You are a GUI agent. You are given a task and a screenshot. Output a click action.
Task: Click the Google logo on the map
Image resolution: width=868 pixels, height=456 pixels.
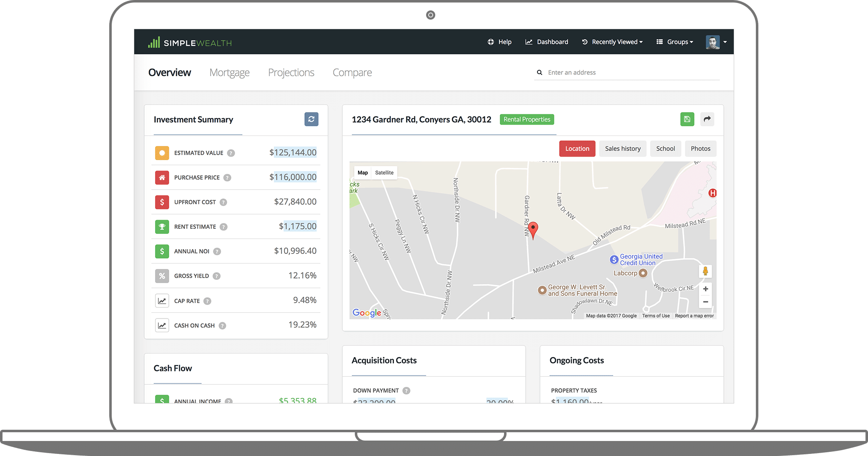point(367,313)
